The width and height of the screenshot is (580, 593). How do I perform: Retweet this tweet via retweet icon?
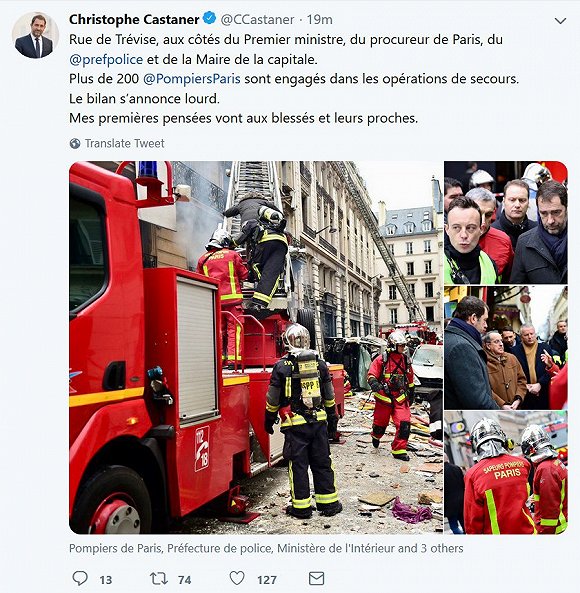click(x=158, y=578)
